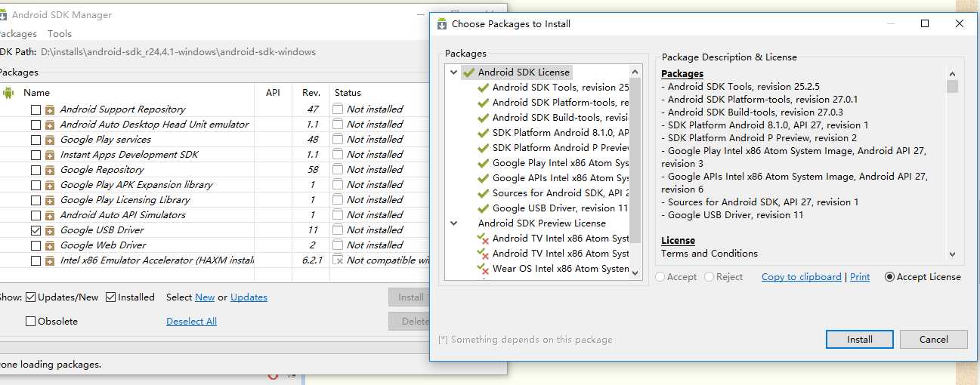
Task: Click green checkmark beside SDK Platform Android 8.1.0
Action: pos(483,133)
